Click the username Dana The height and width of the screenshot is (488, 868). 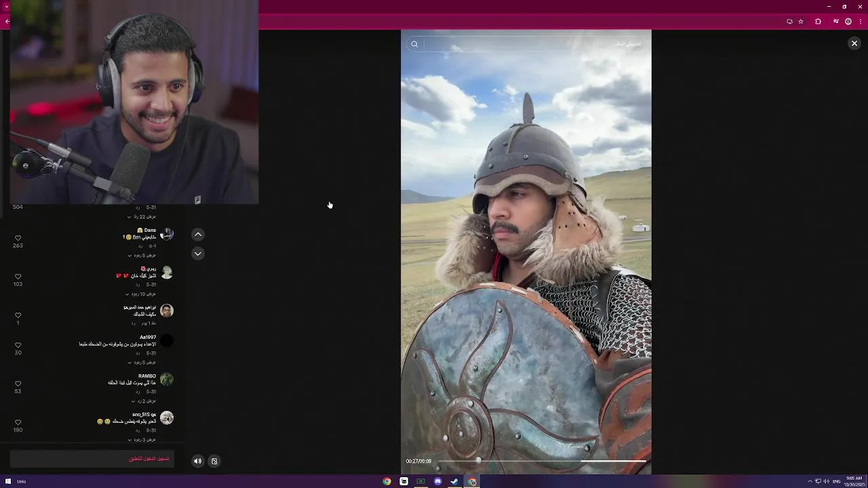150,230
